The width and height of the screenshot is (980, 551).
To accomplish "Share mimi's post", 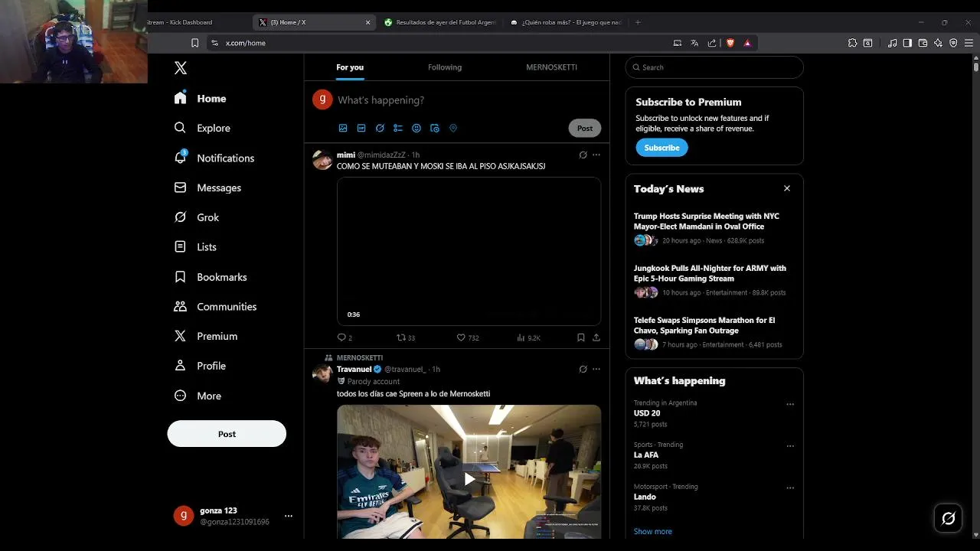I will point(596,337).
